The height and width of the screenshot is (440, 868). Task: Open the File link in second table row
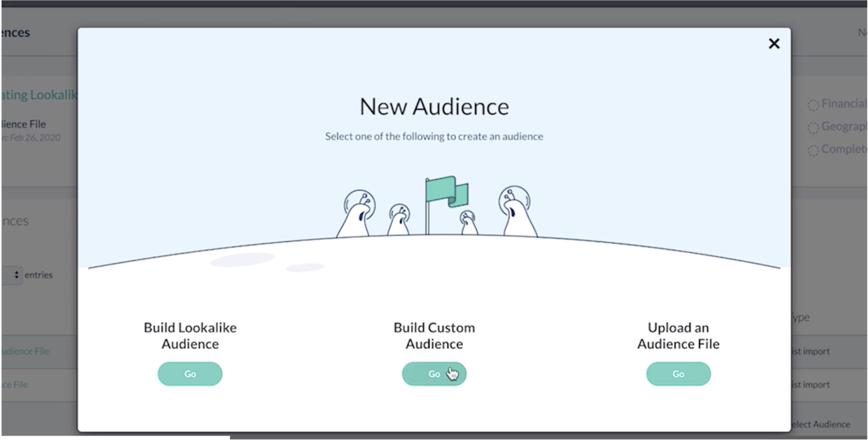coord(14,385)
